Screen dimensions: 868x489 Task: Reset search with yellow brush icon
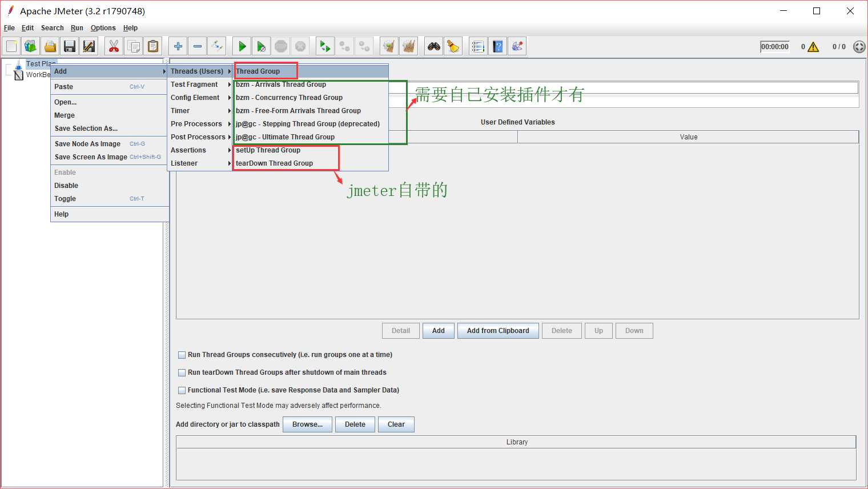(453, 46)
